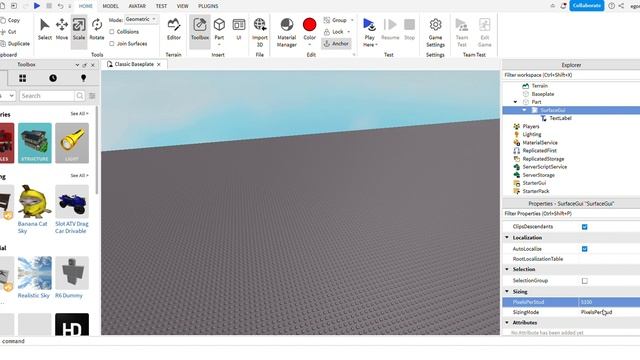
Task: Click the Duplicate button
Action: (x=16, y=44)
